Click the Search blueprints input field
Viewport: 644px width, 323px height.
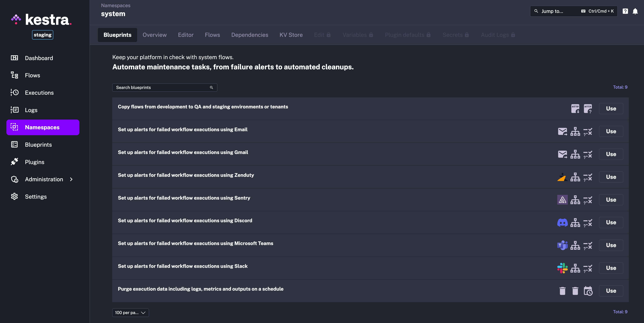[162, 87]
